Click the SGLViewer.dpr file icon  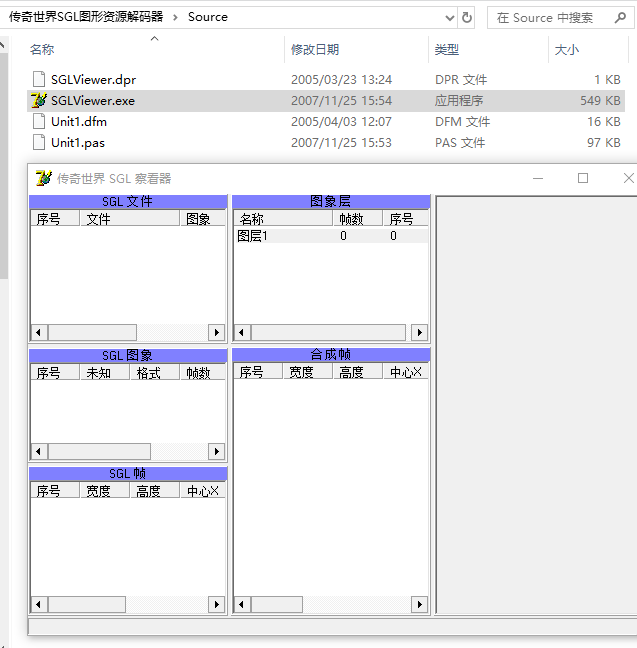[x=39, y=79]
